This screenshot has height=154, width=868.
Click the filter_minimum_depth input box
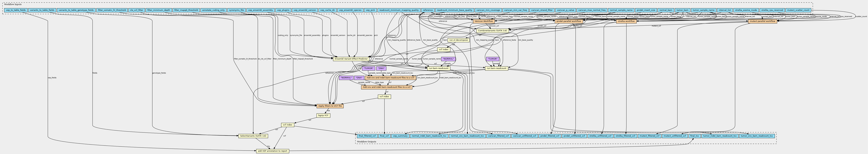click(158, 10)
